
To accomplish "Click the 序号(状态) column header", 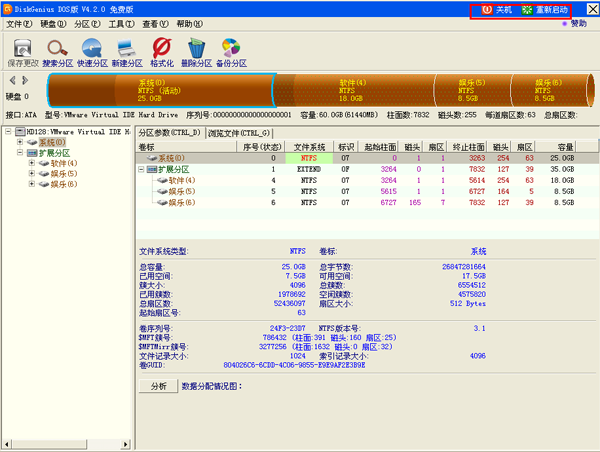I will tap(261, 147).
